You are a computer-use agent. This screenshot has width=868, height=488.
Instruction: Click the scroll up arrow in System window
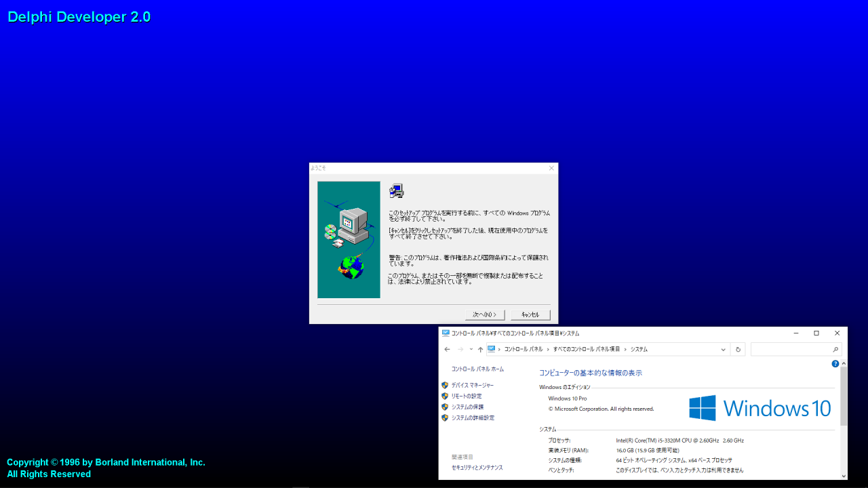(x=844, y=363)
